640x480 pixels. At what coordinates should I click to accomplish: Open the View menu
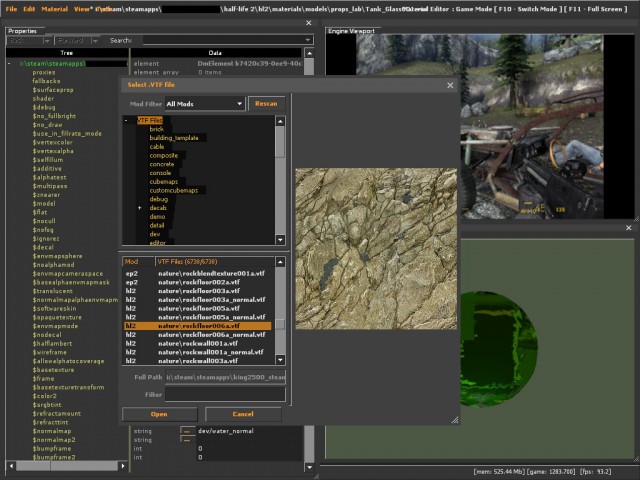tap(83, 9)
